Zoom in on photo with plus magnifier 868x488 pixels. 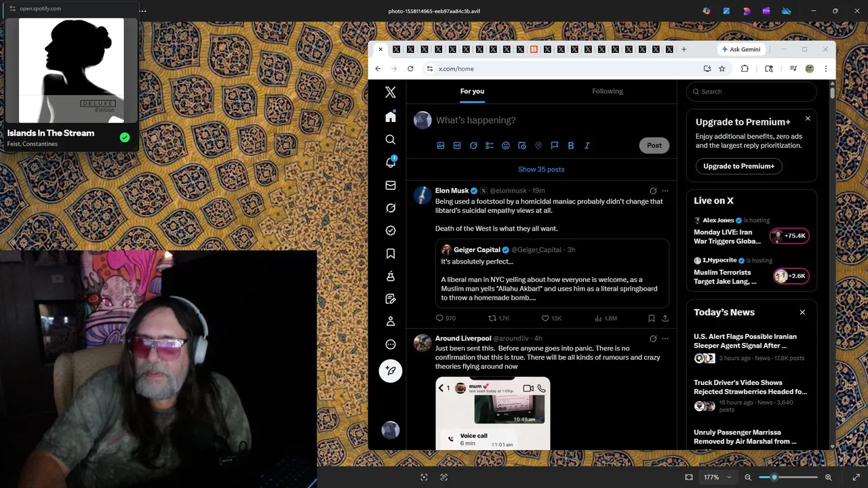(x=828, y=477)
